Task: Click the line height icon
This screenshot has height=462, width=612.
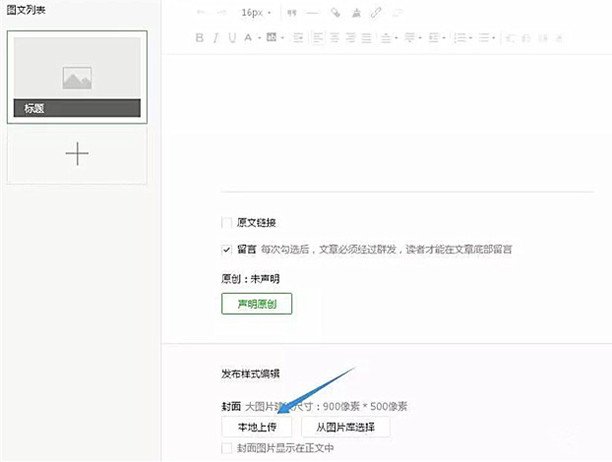Action: point(434,38)
